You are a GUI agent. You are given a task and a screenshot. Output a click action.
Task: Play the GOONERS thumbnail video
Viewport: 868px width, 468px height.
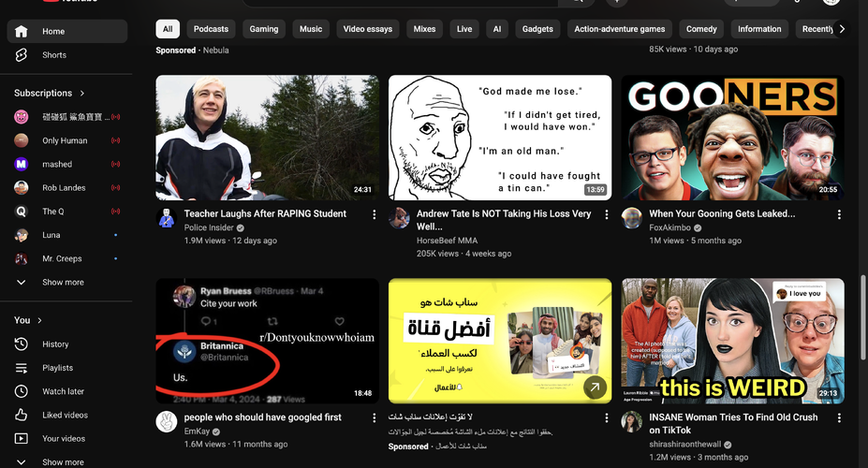tap(732, 138)
